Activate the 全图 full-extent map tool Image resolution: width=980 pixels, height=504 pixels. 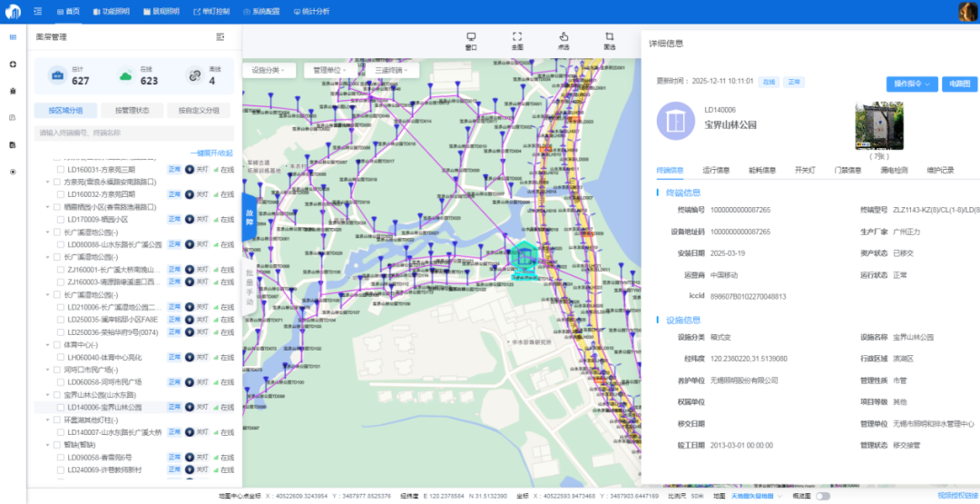[517, 40]
